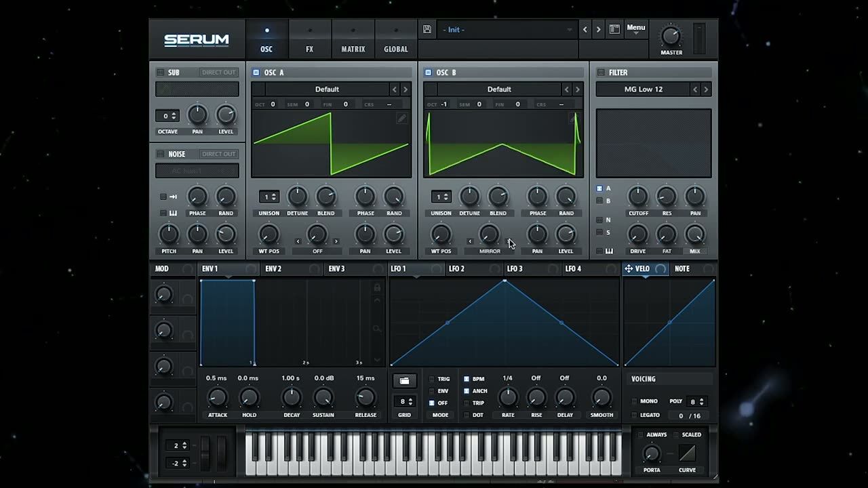Click the envelope ATTACK knob
The width and height of the screenshot is (868, 488).
click(217, 397)
